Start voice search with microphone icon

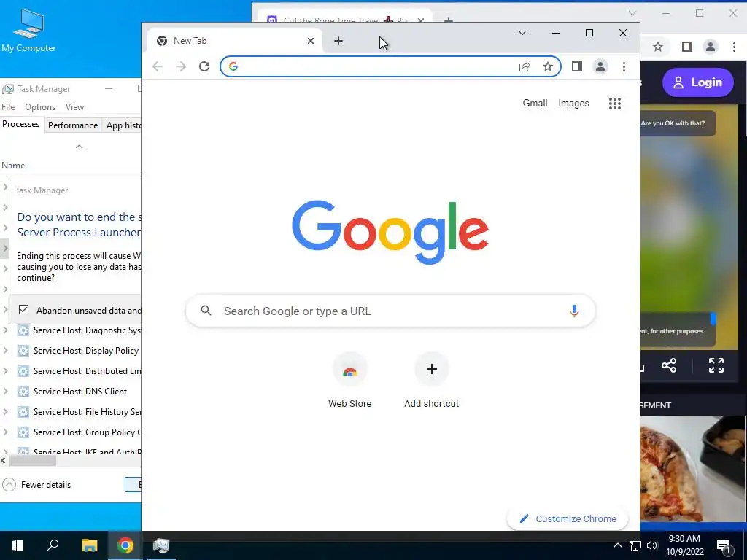point(574,311)
